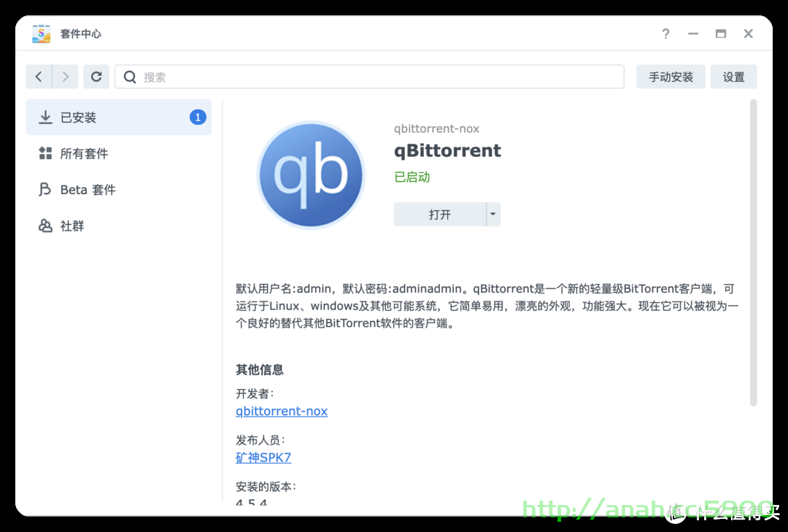Go forward with the right arrow button
The width and height of the screenshot is (788, 532).
66,77
